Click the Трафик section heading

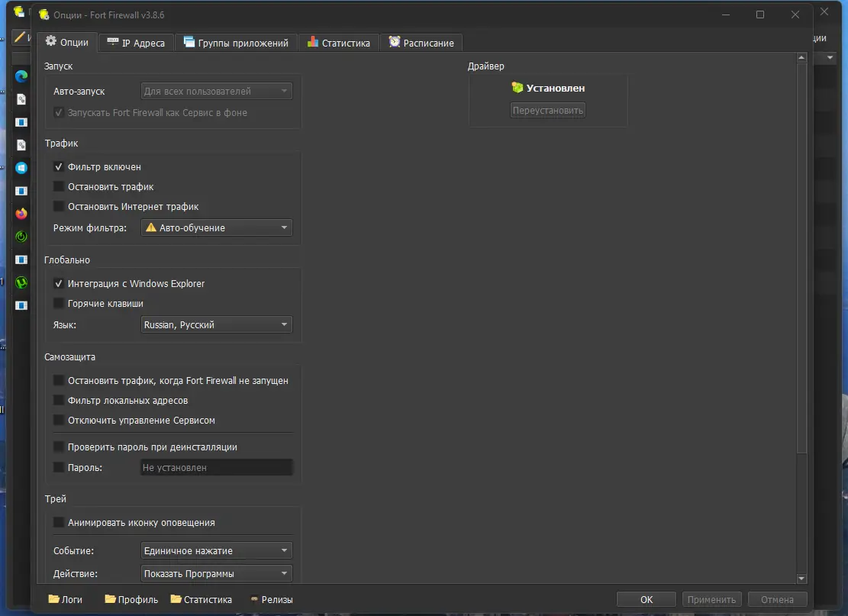[x=61, y=144]
